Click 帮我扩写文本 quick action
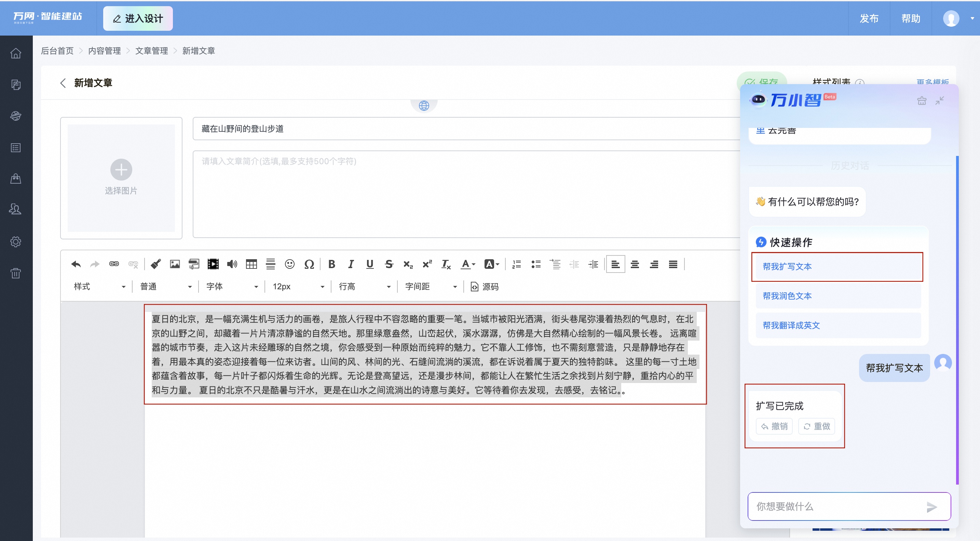The height and width of the screenshot is (541, 980). (x=838, y=266)
